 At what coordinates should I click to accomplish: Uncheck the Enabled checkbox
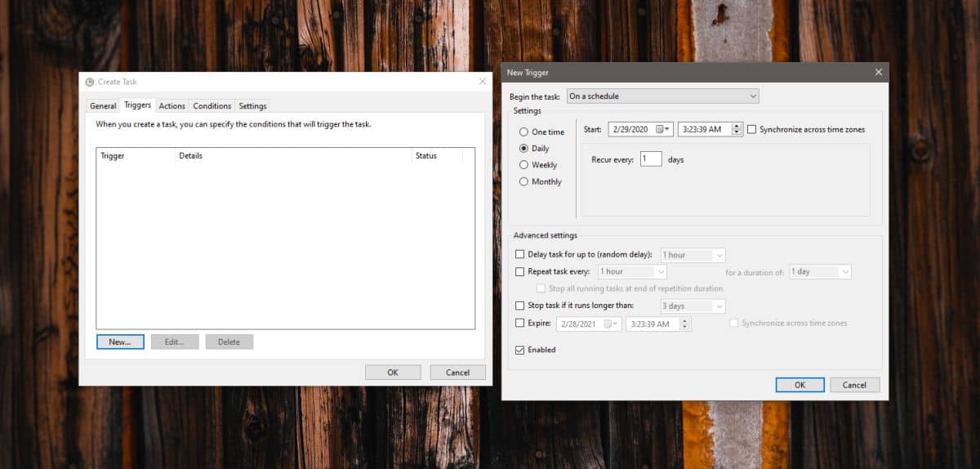tap(520, 350)
